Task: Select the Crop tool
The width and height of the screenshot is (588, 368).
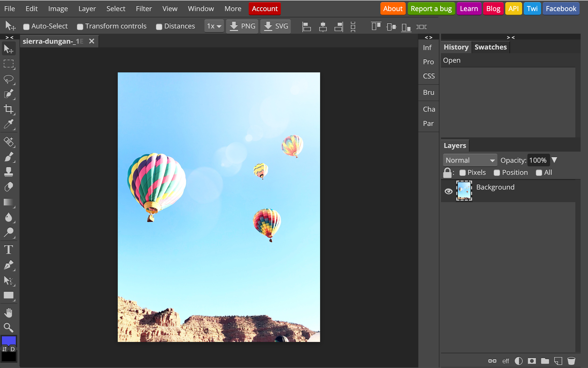Action: (x=9, y=109)
